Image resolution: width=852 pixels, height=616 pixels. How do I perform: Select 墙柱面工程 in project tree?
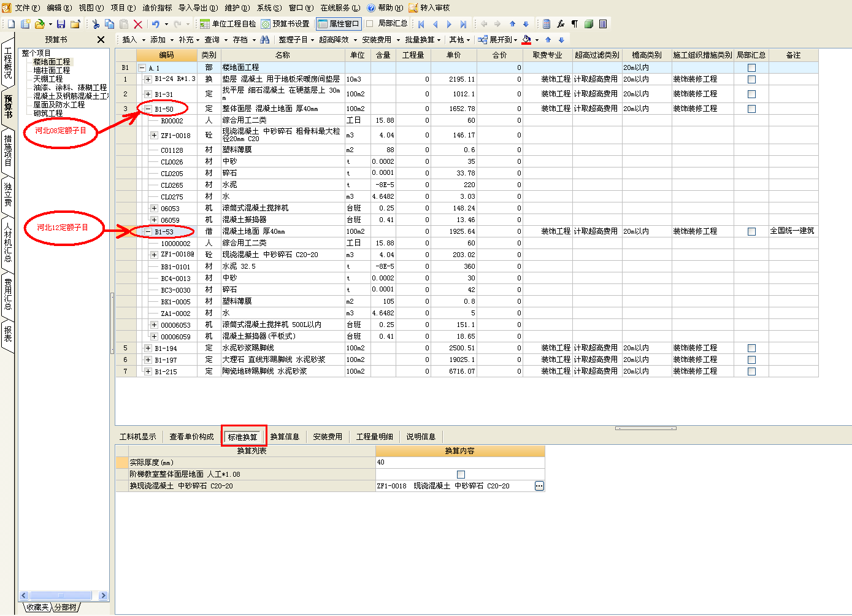point(52,71)
